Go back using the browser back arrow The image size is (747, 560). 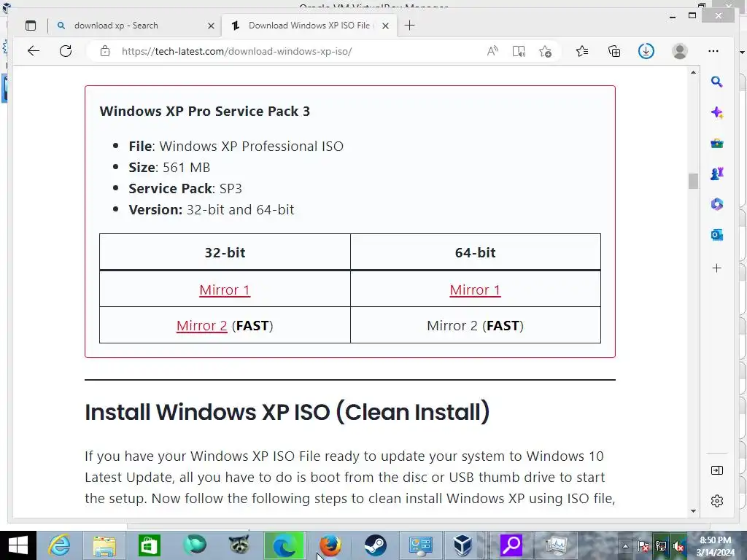coord(34,51)
